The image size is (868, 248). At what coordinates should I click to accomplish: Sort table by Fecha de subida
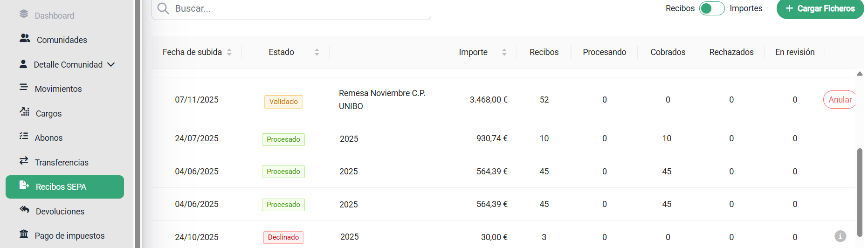coord(229,52)
